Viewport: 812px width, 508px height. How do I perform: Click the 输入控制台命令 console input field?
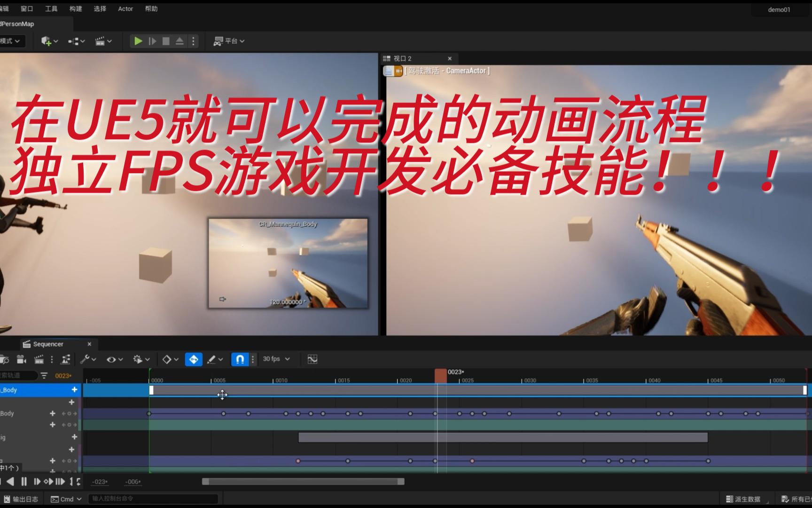(x=153, y=499)
